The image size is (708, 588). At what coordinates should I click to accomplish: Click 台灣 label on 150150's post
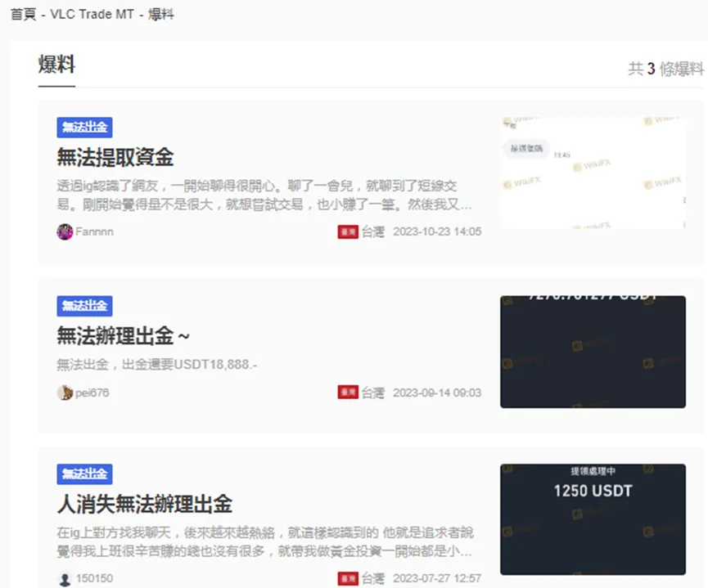coord(373,578)
